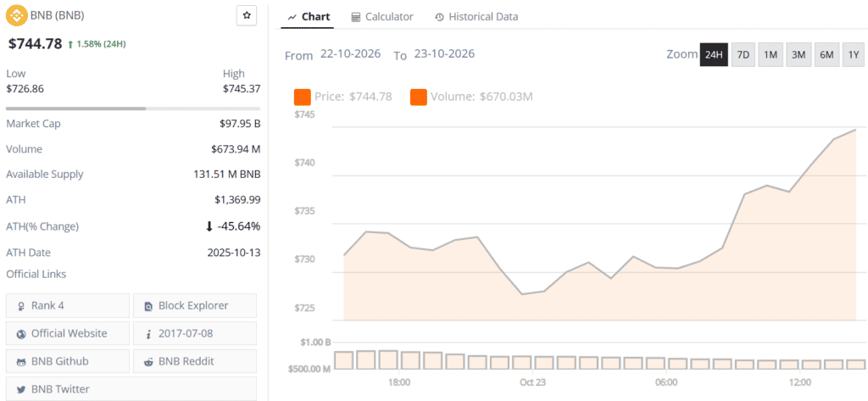Click the Historical Data clock icon
The height and width of the screenshot is (401, 868).
440,17
